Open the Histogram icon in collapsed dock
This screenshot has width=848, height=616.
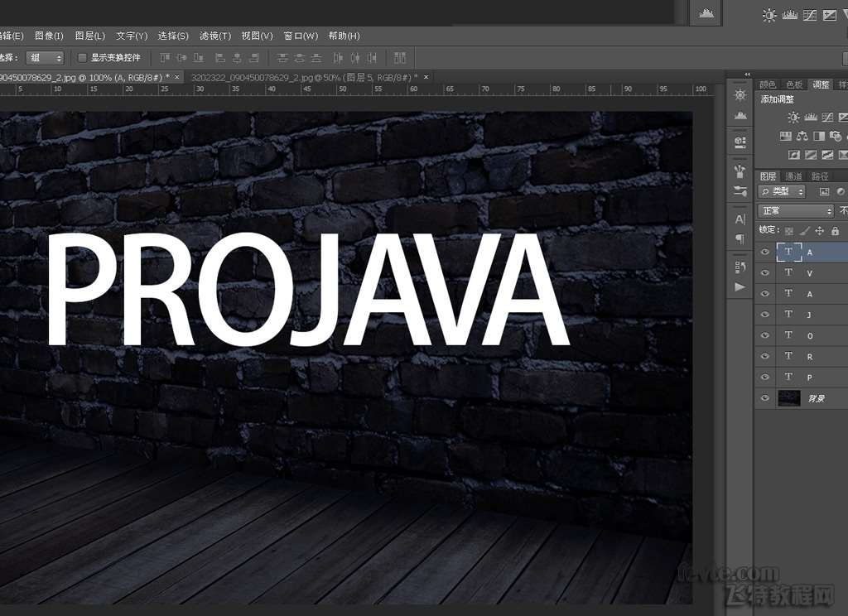[740, 115]
